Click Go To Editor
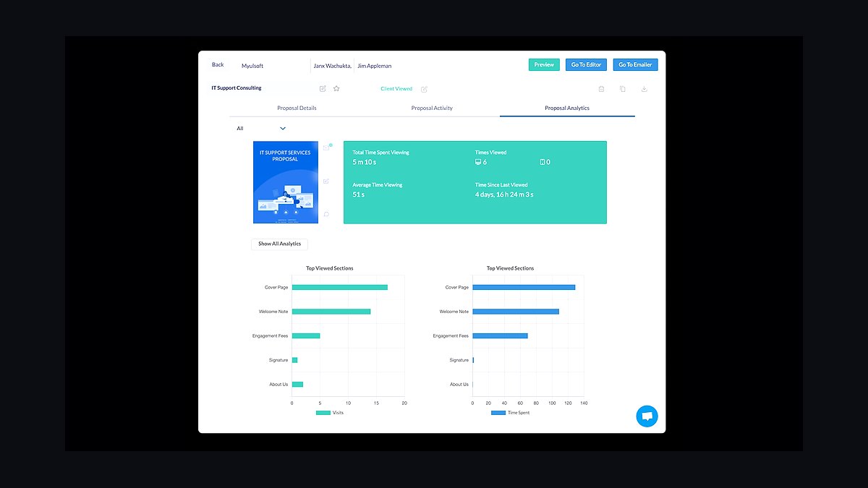 pyautogui.click(x=586, y=65)
